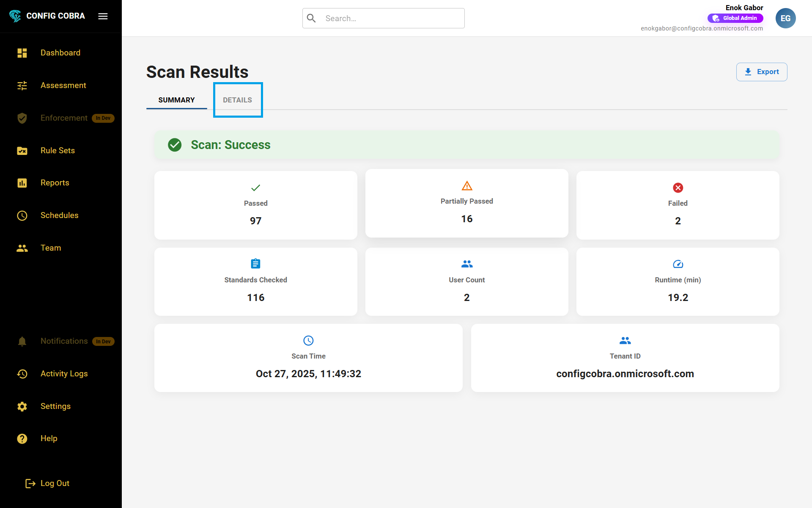Click the Rule Sets icon in sidebar
Screen dimensions: 812x508
[22, 151]
